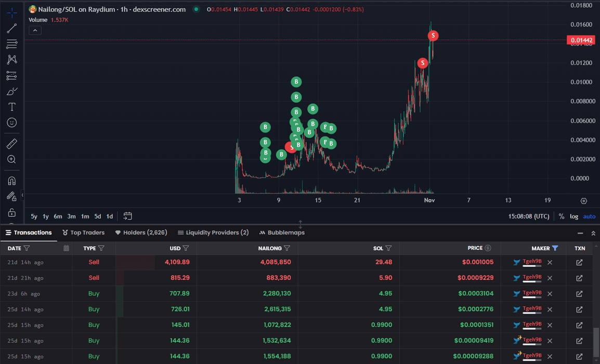The width and height of the screenshot is (600, 364).
Task: Filter transactions by TYPE
Action: click(101, 248)
